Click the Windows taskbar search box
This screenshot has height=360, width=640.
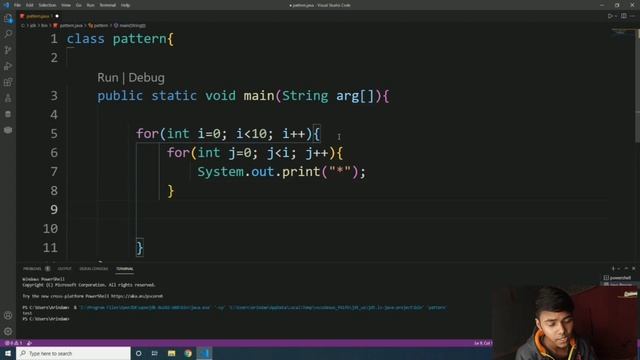[x=73, y=353]
